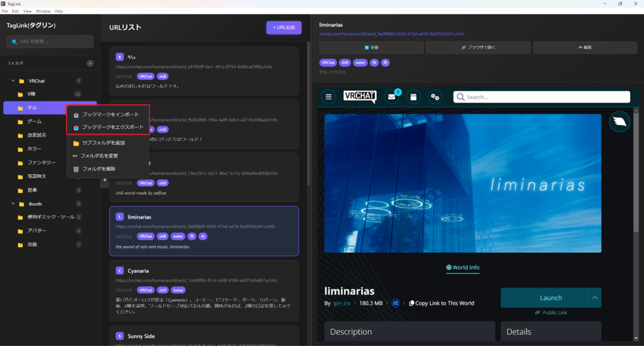This screenshot has height=346, width=644.
Task: Choose ブックマークをエクスポート from the context menu
Action: [x=108, y=127]
